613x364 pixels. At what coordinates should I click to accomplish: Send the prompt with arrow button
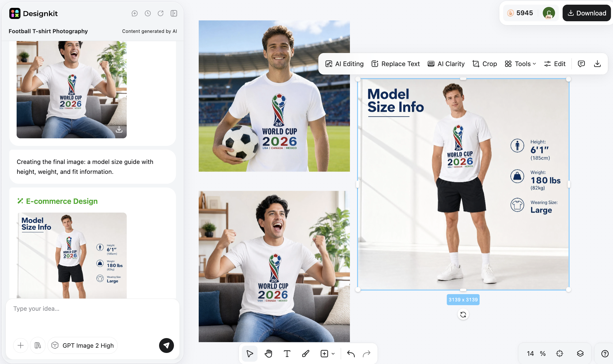(166, 345)
